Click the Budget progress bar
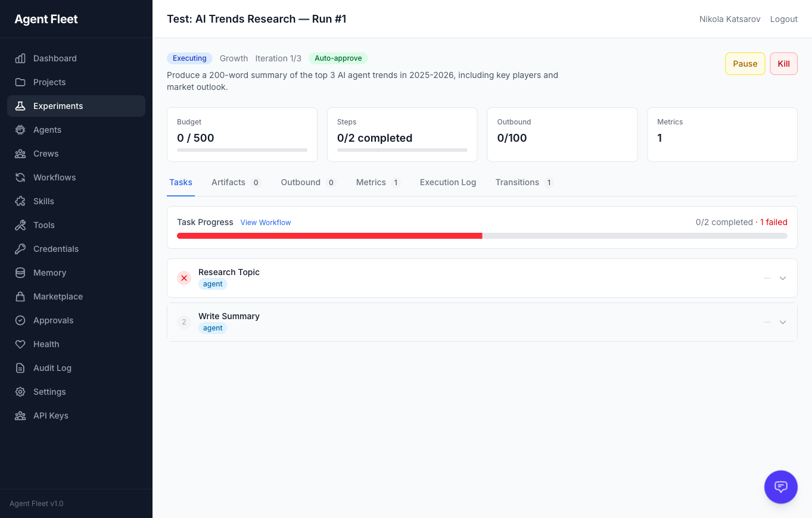812x518 pixels. pyautogui.click(x=242, y=150)
